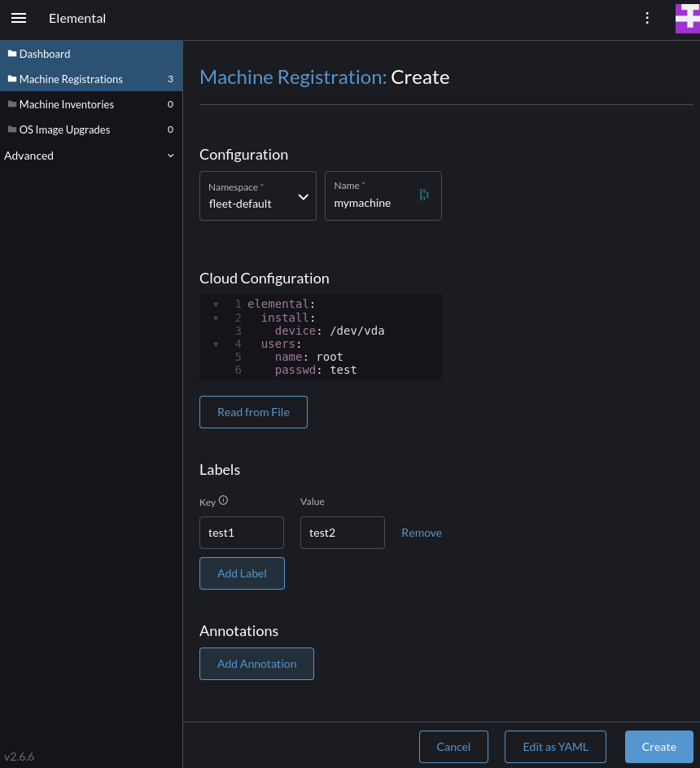The width and height of the screenshot is (700, 768).
Task: Click the Read from File button
Action: (254, 412)
